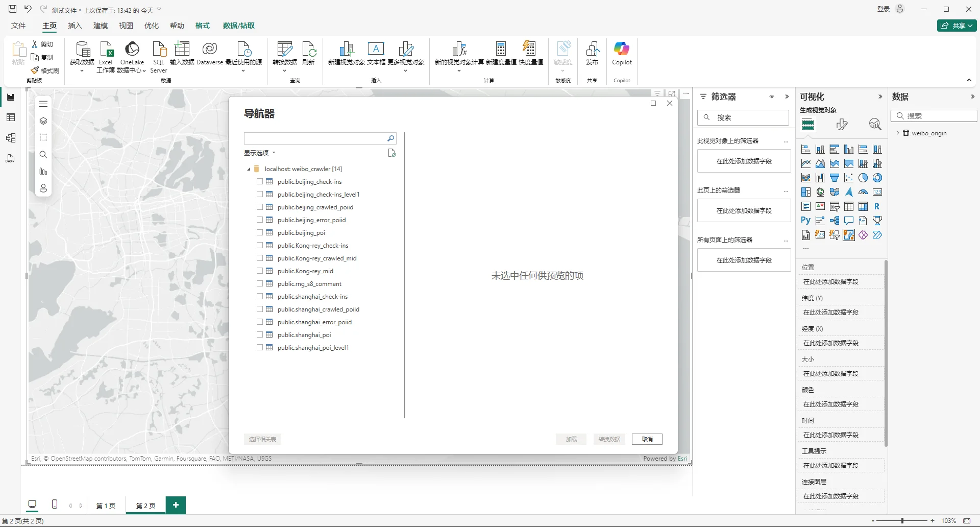Check the public.Kong-rey_crawled_mid table
Image resolution: width=980 pixels, height=527 pixels.
(259, 258)
